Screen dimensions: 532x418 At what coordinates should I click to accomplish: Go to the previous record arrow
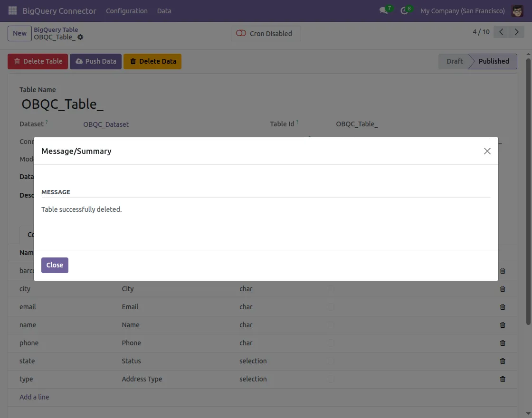501,32
